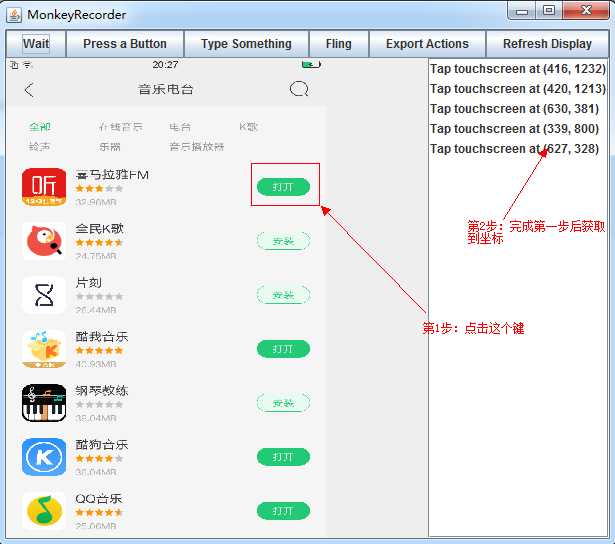Click the Fling button
615x544 pixels.
[x=338, y=44]
